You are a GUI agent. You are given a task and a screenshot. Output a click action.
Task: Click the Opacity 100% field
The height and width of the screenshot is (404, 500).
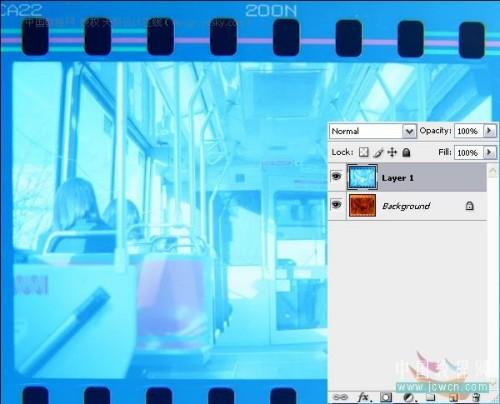click(469, 131)
